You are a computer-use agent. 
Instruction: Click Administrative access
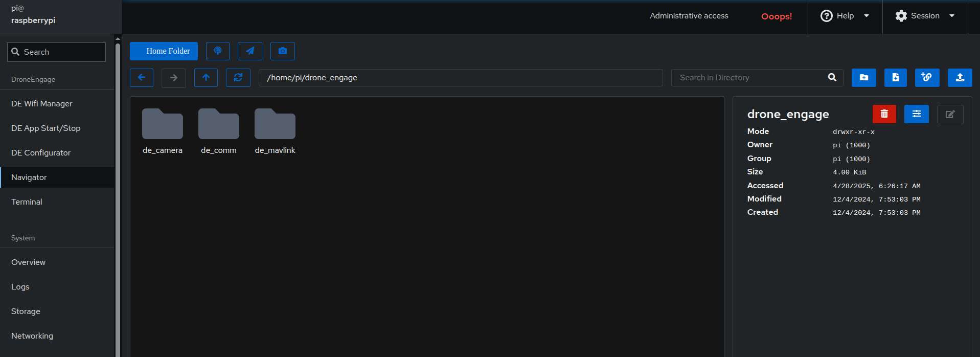689,16
